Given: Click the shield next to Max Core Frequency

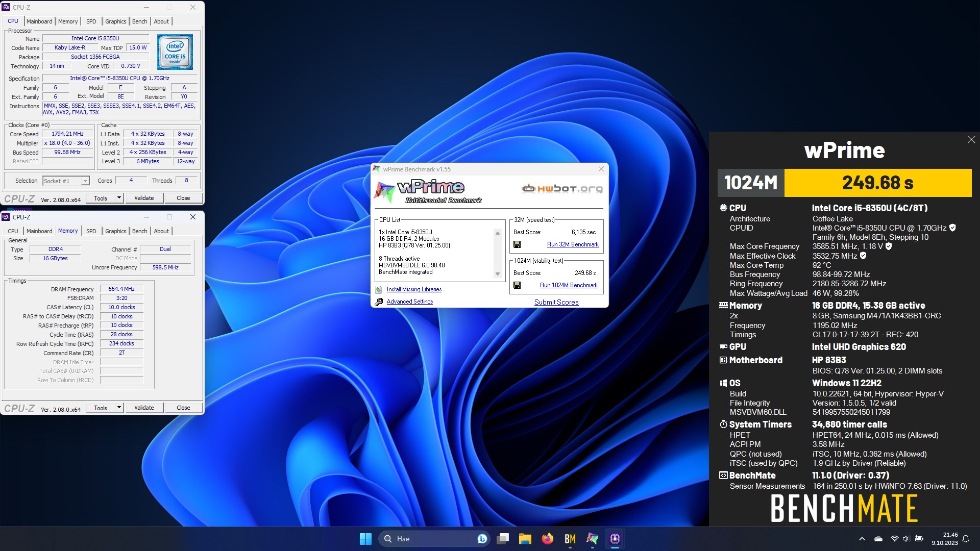Looking at the screenshot, I should click(889, 246).
